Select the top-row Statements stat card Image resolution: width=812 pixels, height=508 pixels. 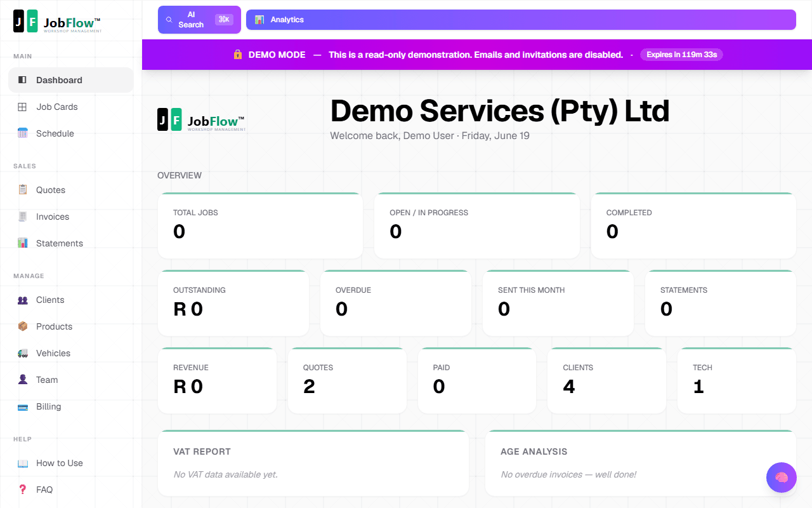(x=721, y=303)
